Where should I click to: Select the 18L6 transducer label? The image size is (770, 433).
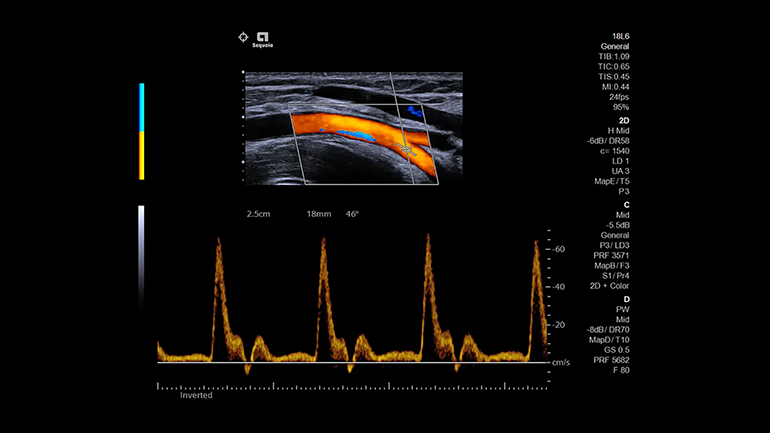click(x=620, y=36)
